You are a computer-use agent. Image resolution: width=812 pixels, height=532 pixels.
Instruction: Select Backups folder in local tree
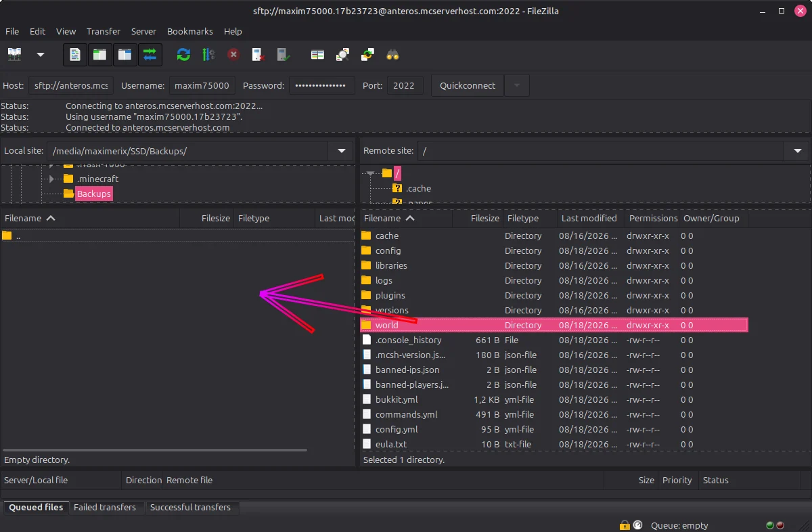93,194
